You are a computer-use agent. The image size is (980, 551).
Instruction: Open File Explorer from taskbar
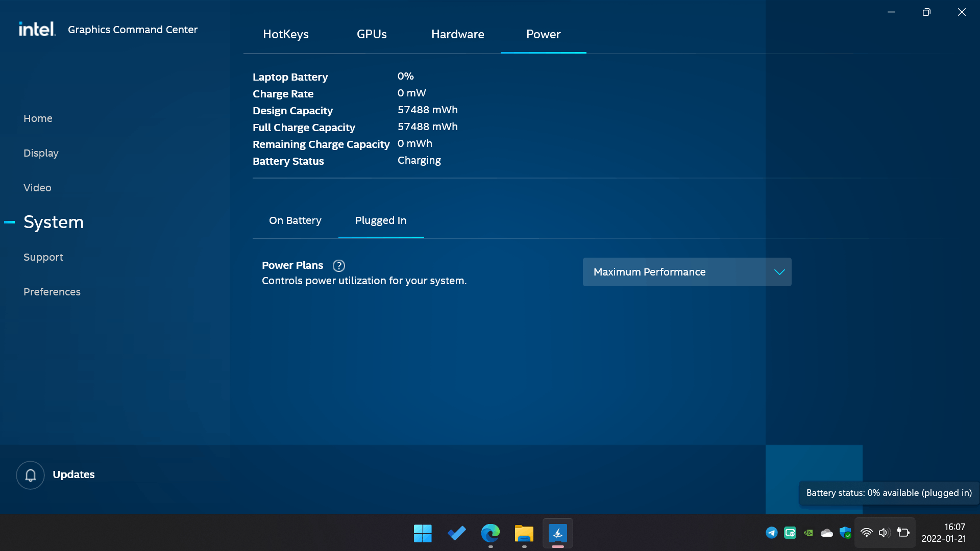click(x=524, y=533)
